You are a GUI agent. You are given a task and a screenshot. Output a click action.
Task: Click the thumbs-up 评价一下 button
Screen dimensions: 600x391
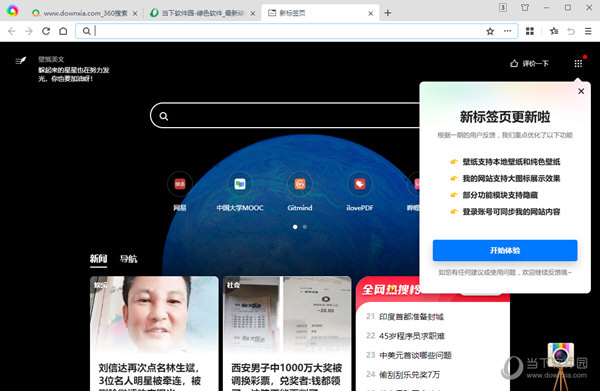[x=530, y=64]
